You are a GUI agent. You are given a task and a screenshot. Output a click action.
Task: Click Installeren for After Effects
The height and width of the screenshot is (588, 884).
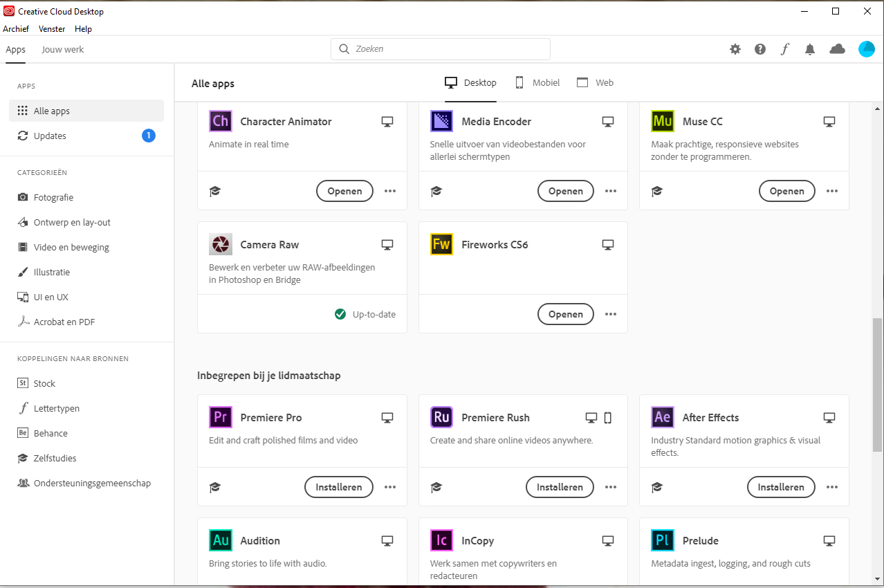[781, 487]
